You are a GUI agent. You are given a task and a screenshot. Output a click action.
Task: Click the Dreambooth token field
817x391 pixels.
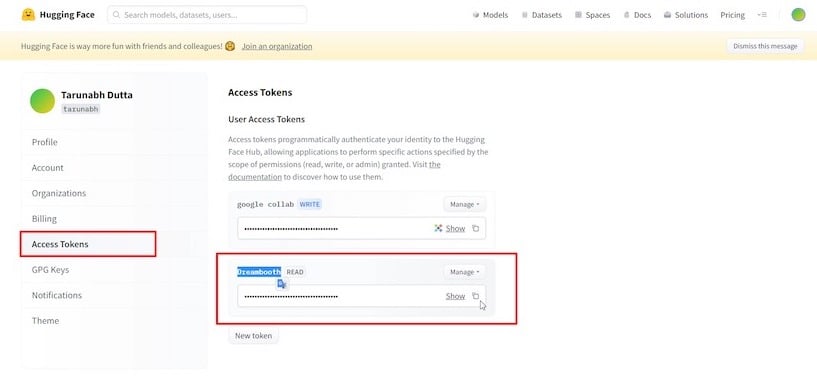pyautogui.click(x=362, y=296)
